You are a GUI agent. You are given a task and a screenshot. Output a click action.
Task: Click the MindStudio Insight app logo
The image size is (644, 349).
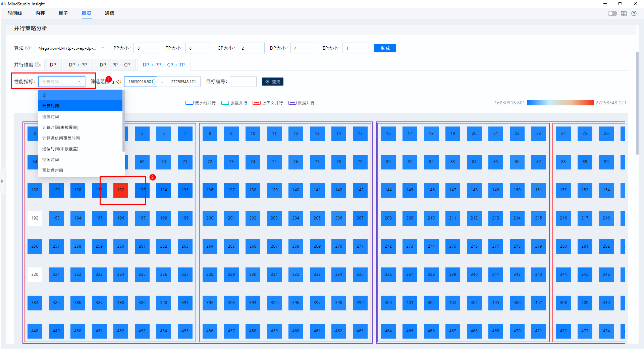pos(3,4)
